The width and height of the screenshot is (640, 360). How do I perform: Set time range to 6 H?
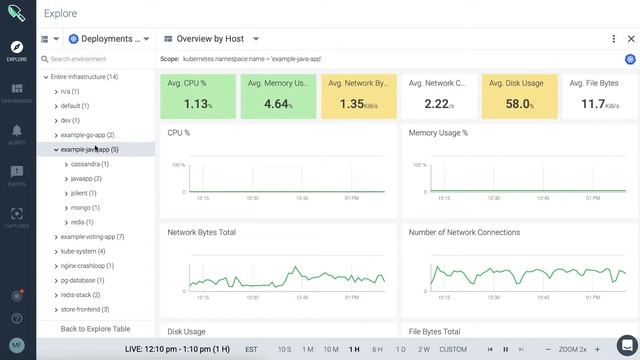point(378,349)
